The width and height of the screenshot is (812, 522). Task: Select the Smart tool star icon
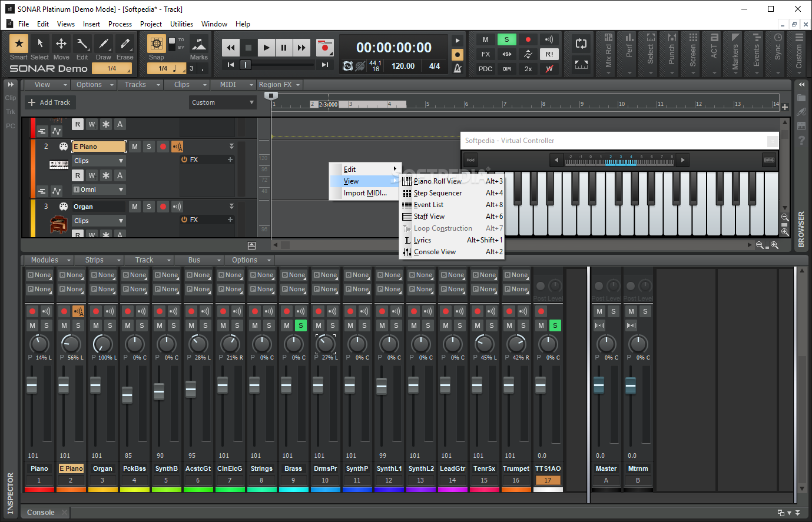pyautogui.click(x=19, y=44)
